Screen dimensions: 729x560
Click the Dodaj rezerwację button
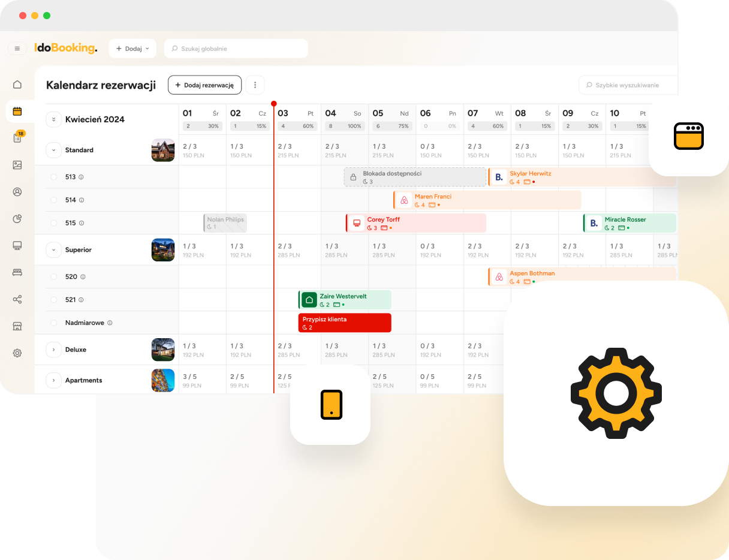[204, 85]
